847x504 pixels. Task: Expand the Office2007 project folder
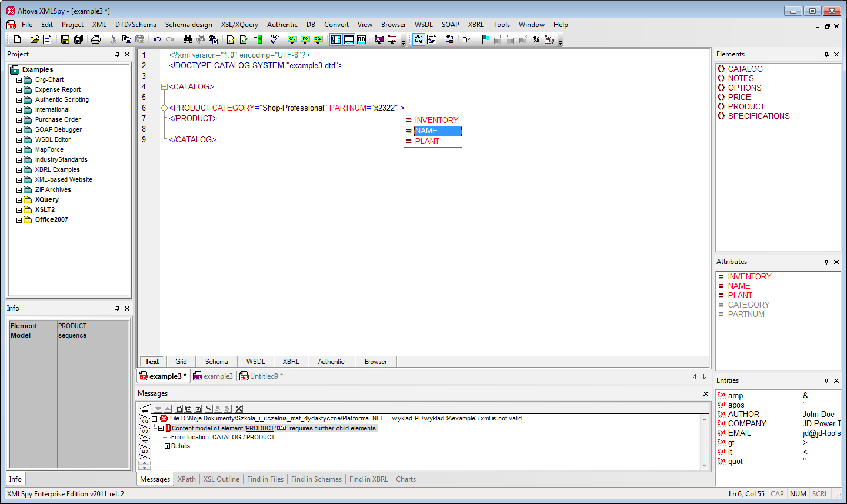point(19,220)
